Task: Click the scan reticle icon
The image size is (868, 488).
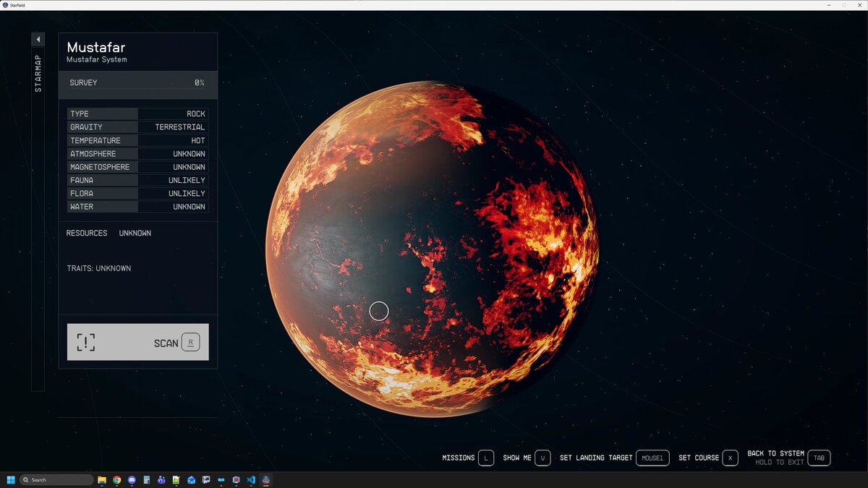Action: coord(86,343)
